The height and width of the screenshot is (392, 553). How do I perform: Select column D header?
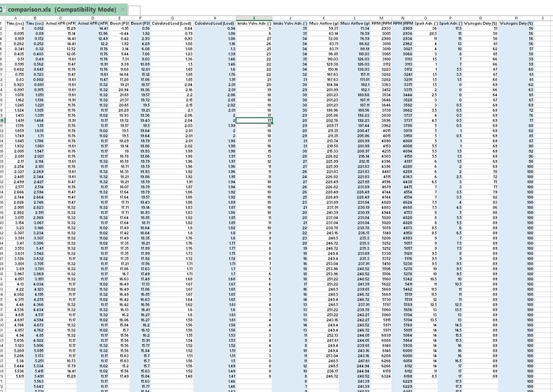point(93,18)
